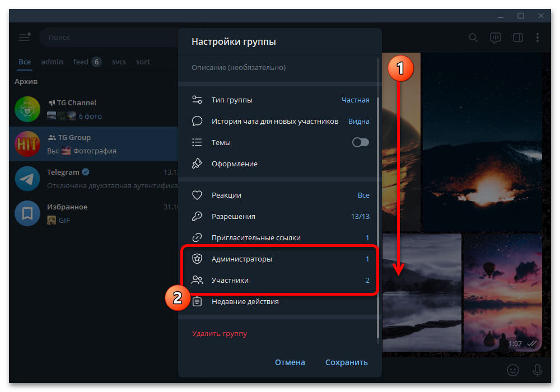The height and width of the screenshot is (392, 560).
Task: Click the Участники count 2
Action: click(367, 280)
